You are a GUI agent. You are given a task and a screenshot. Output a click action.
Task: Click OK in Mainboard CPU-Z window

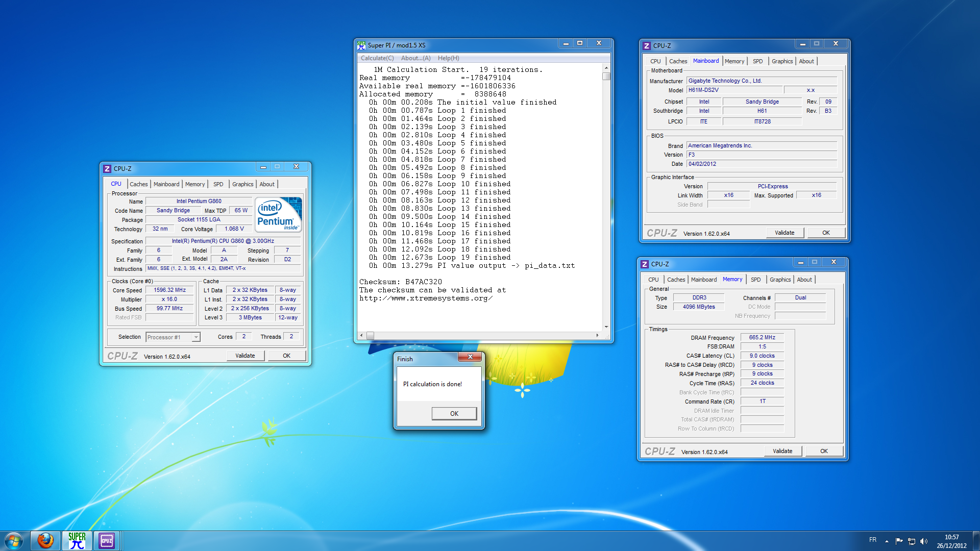click(x=826, y=233)
